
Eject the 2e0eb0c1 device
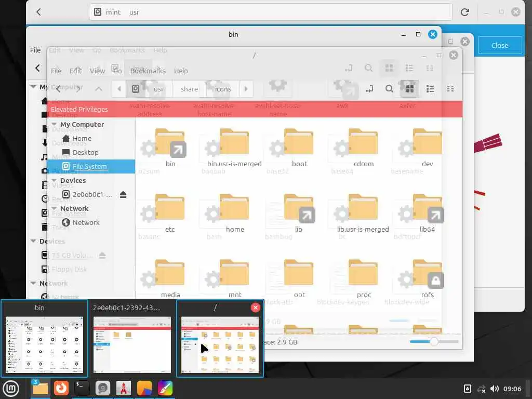point(123,194)
